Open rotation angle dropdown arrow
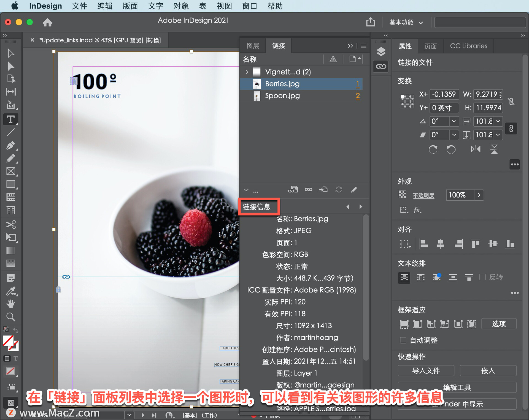 point(454,121)
